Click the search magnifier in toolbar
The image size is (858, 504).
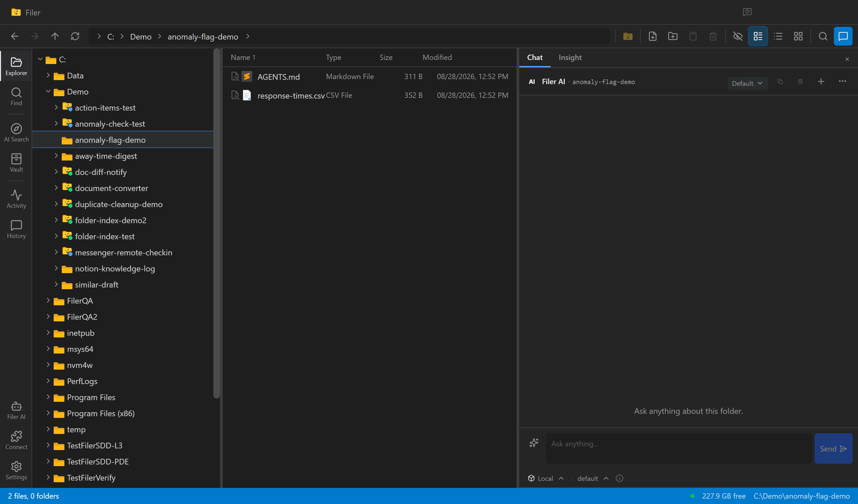click(x=823, y=37)
